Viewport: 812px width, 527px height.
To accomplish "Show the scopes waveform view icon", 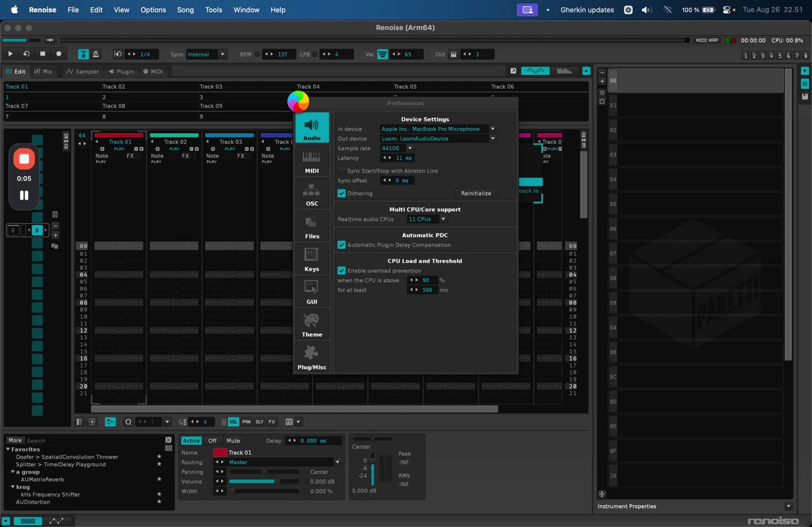I will 535,71.
